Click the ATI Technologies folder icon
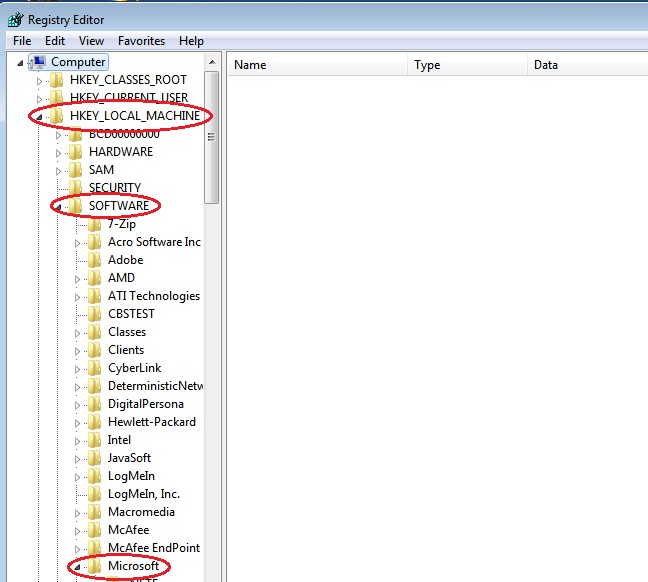Image resolution: width=648 pixels, height=582 pixels. (x=95, y=296)
